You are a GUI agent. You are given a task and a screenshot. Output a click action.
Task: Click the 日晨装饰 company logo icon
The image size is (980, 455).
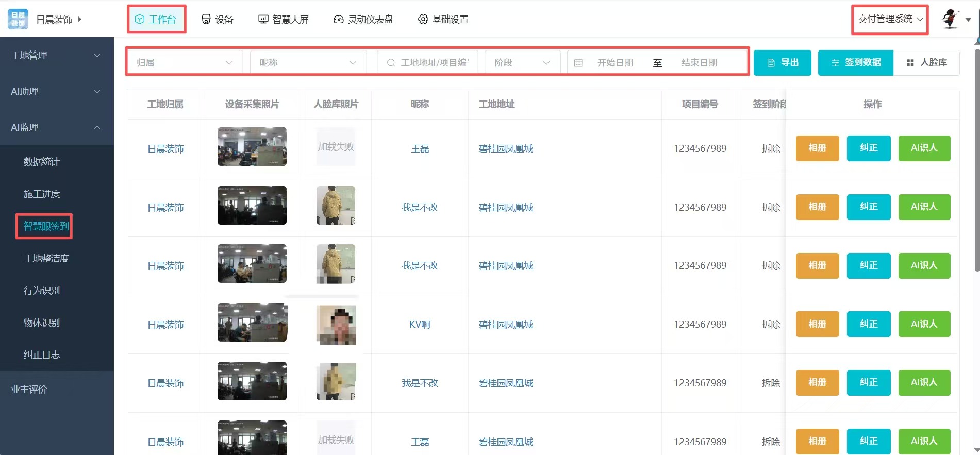click(18, 19)
